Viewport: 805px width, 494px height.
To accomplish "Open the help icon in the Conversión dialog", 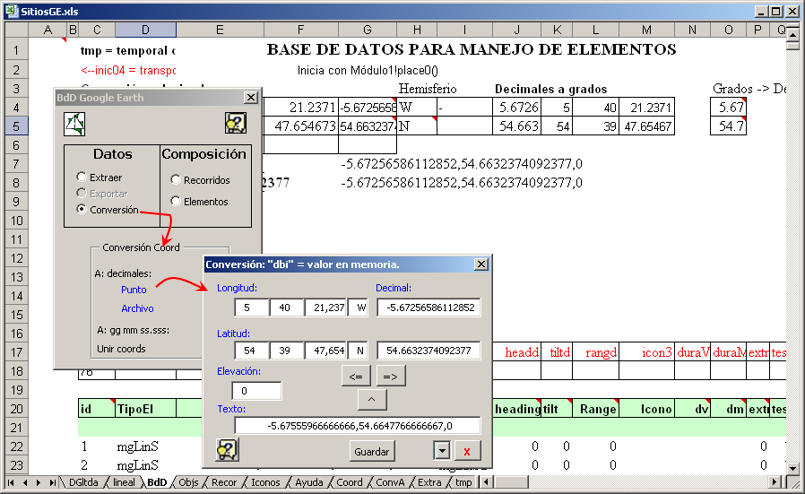I will tap(227, 449).
